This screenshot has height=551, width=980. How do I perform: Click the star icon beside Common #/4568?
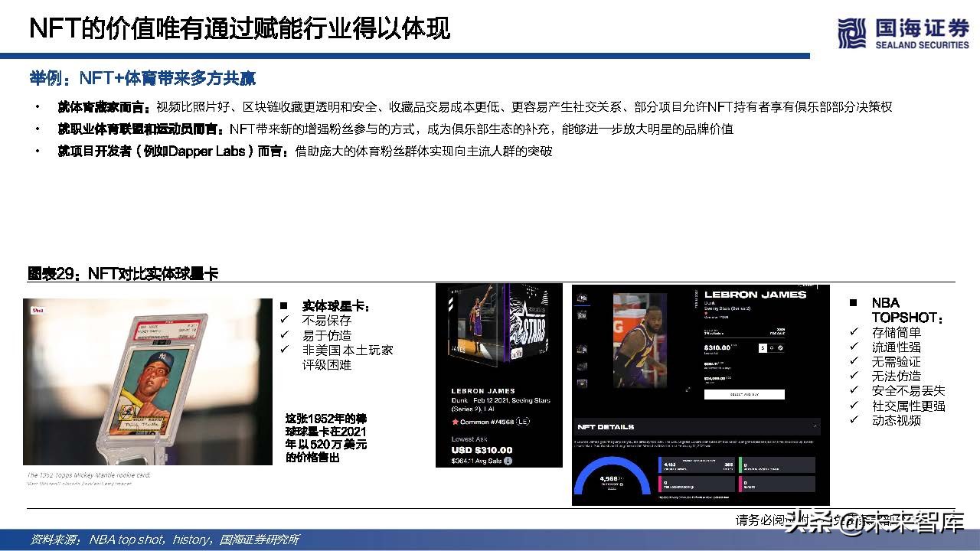pyautogui.click(x=455, y=421)
